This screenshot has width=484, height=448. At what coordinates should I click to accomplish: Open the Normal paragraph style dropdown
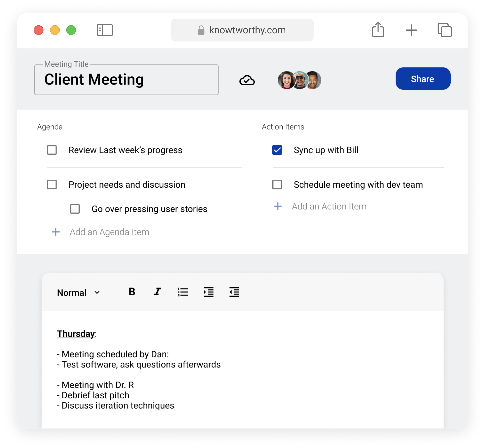click(78, 292)
